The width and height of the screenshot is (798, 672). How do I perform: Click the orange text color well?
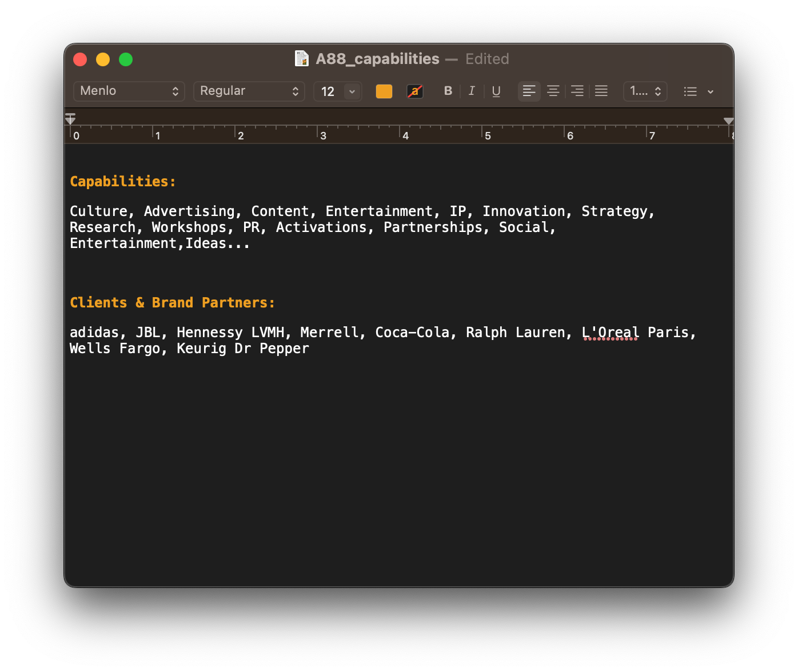(384, 91)
